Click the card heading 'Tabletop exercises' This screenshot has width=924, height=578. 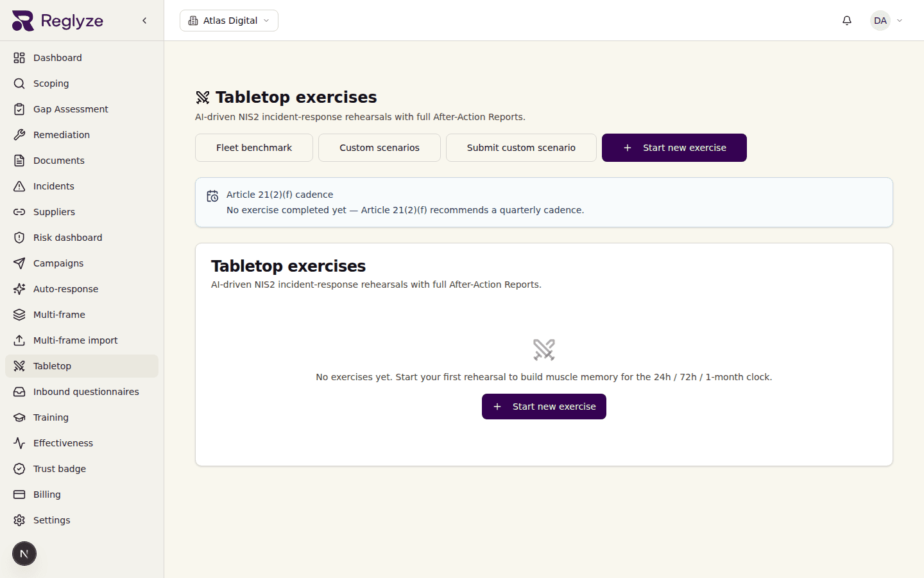click(288, 266)
